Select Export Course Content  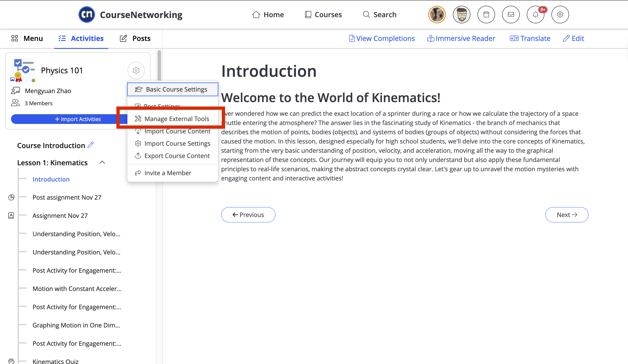[x=173, y=156]
